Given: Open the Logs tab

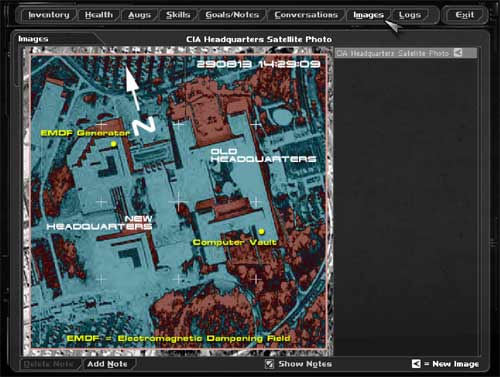Looking at the screenshot, I should pyautogui.click(x=410, y=15).
